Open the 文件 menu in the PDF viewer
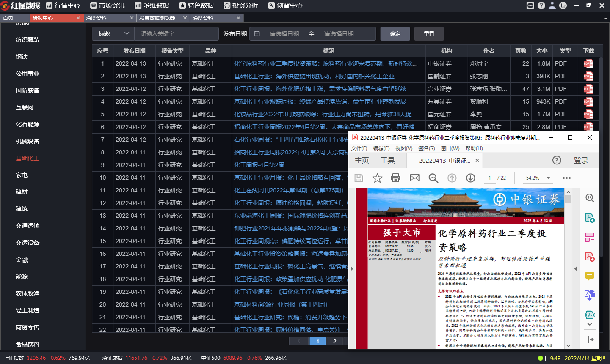 359,148
